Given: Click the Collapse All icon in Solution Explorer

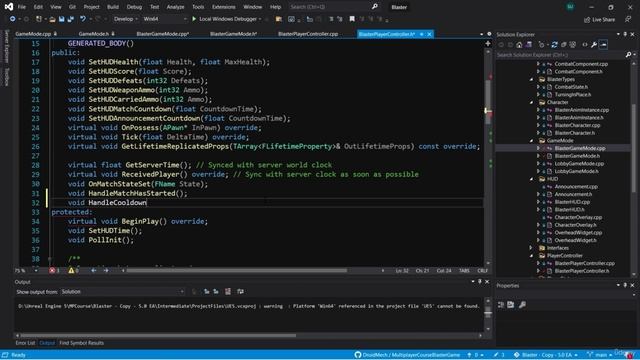Looking at the screenshot, I should tap(564, 44).
